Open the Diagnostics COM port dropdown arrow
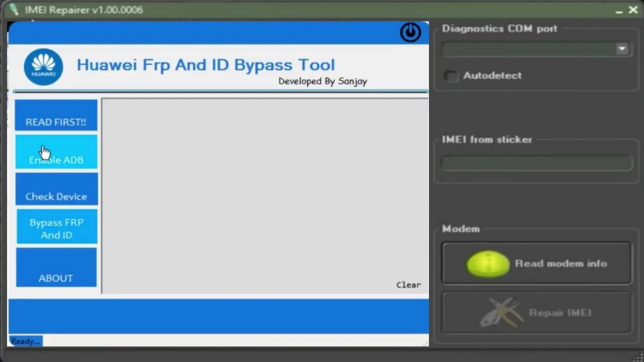644x362 pixels. [x=622, y=49]
